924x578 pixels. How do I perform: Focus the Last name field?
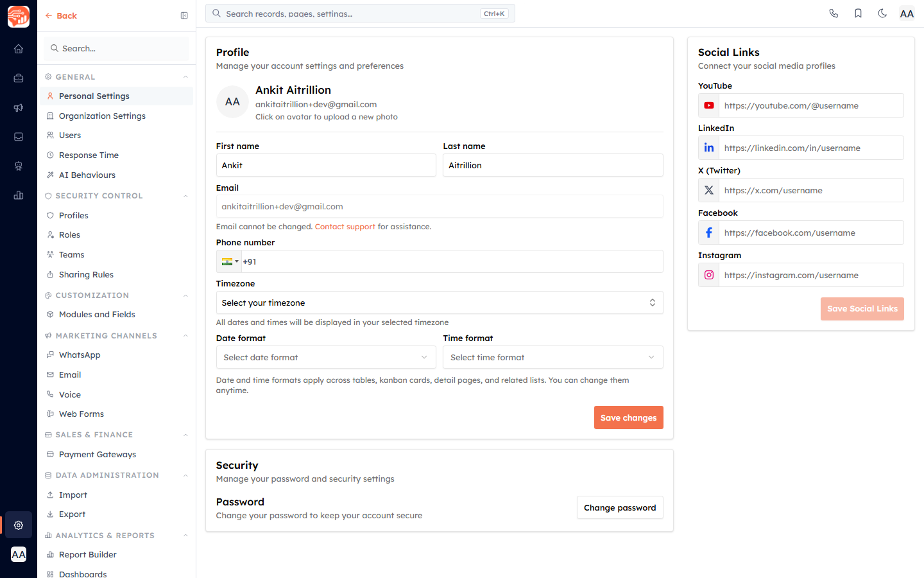click(552, 165)
